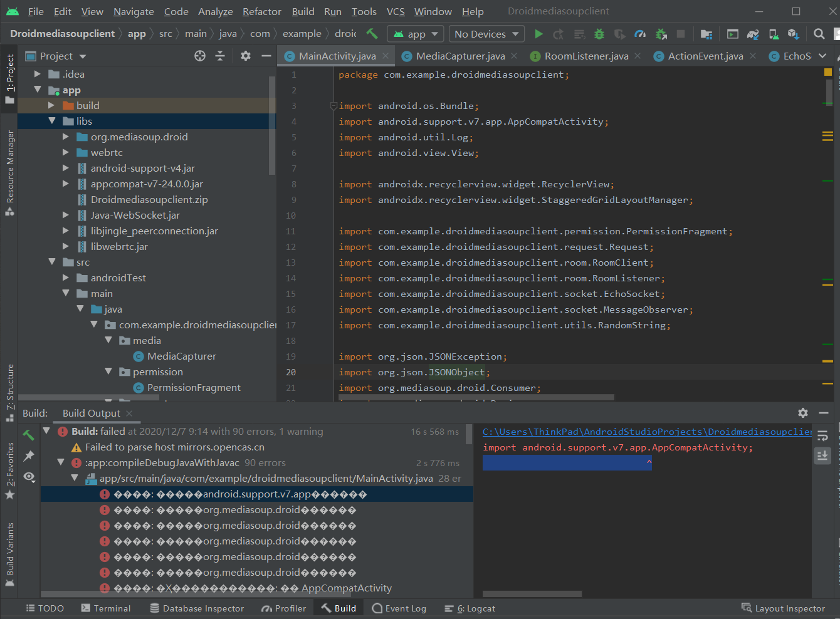Show hidden editor tabs chevron
840x619 pixels.
click(822, 56)
